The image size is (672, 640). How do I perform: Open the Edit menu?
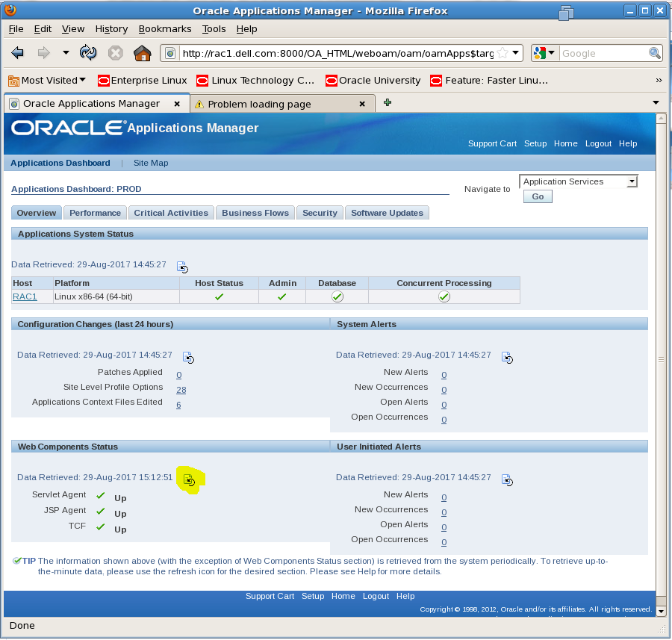(43, 29)
